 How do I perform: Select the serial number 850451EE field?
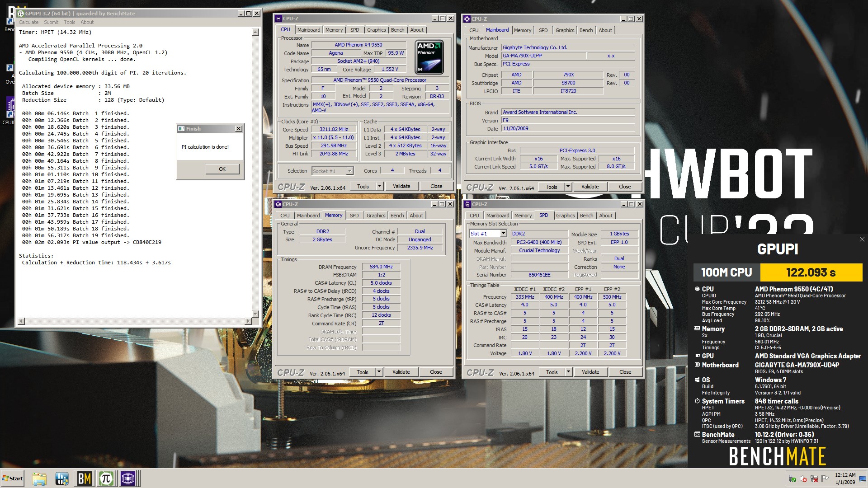click(x=539, y=275)
